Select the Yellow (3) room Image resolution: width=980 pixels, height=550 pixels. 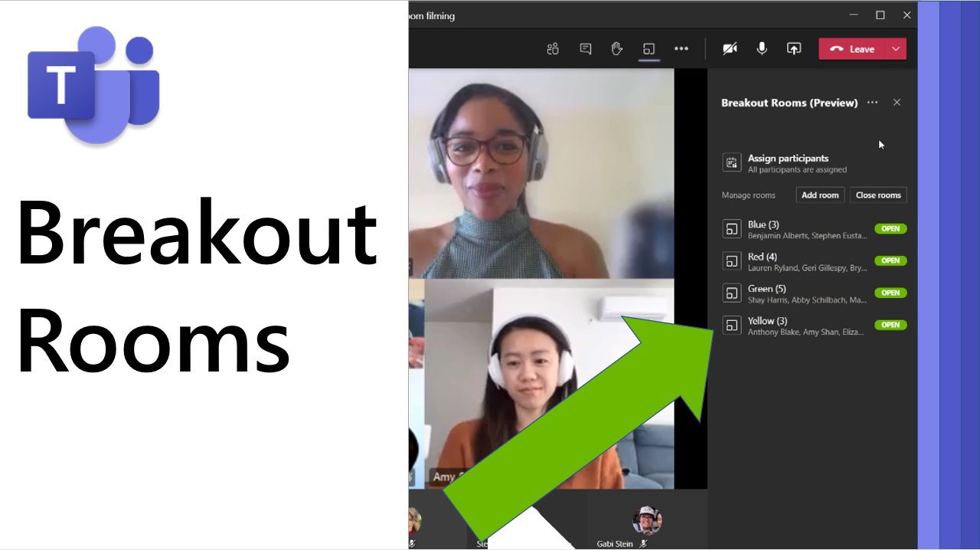coord(814,326)
